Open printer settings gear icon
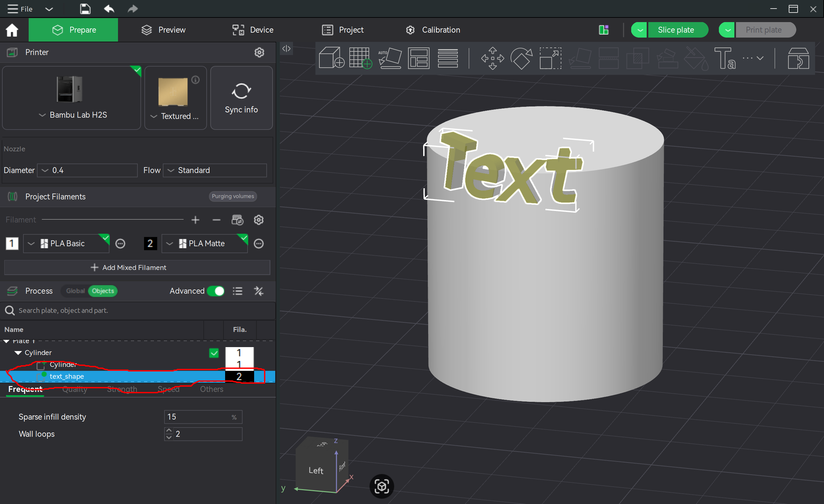Screen dimensions: 824x504 (259, 52)
